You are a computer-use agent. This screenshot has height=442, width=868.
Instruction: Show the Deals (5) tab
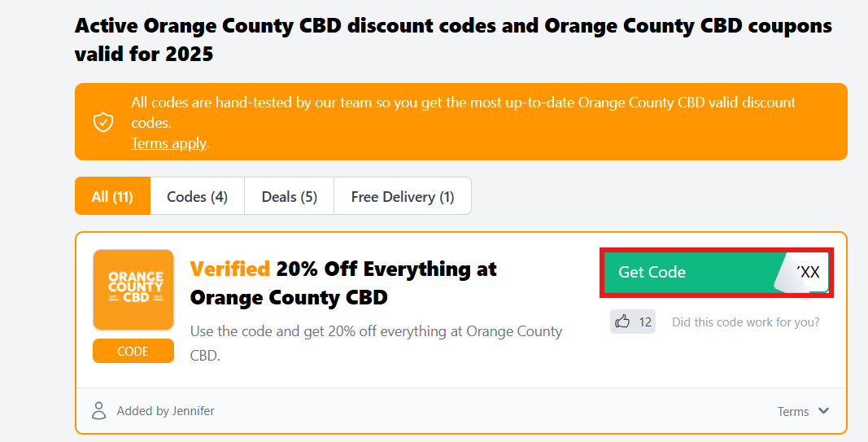click(x=289, y=196)
